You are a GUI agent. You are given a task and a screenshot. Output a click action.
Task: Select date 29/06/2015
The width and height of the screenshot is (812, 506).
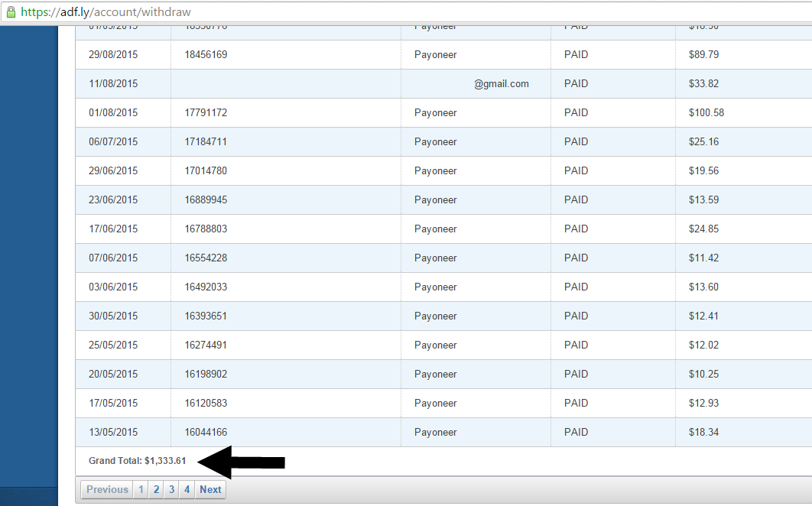[113, 170]
